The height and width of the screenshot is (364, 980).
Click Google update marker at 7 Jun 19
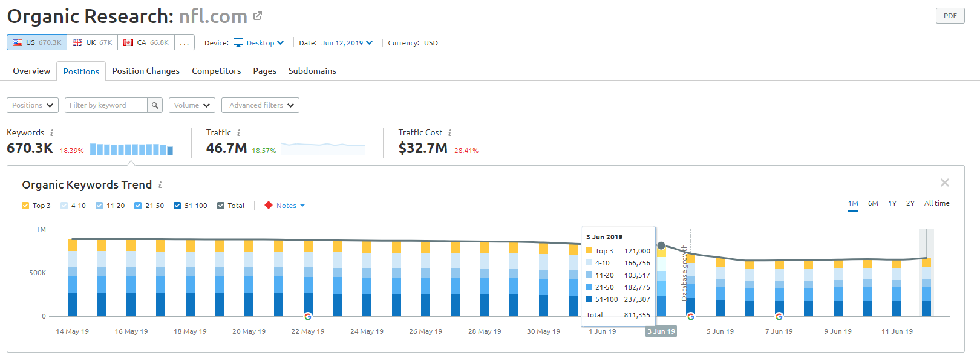click(779, 317)
